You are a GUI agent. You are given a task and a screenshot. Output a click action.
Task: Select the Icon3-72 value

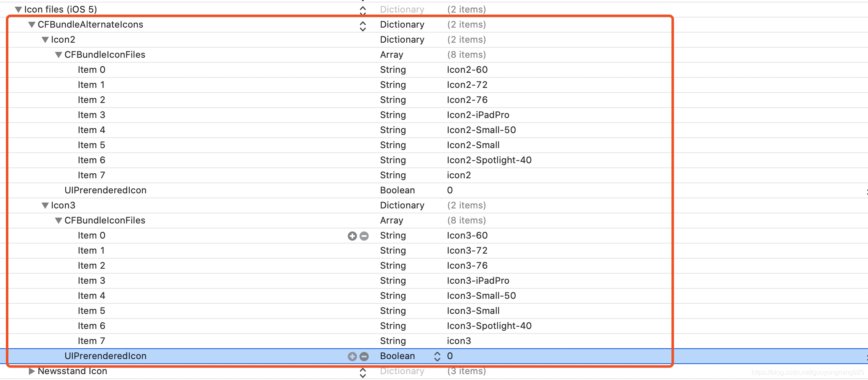tap(467, 251)
